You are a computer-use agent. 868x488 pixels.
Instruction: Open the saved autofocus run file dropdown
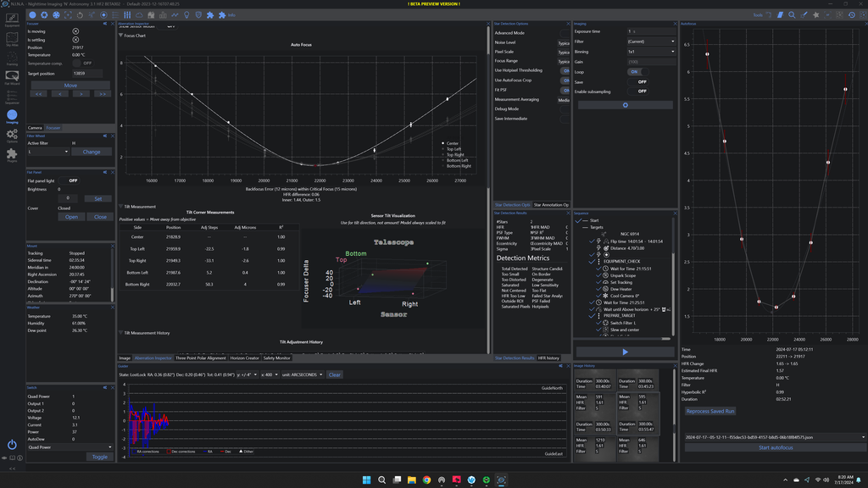coord(775,437)
